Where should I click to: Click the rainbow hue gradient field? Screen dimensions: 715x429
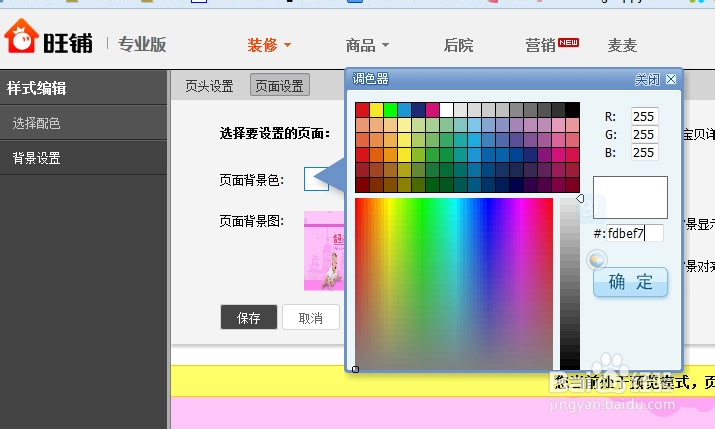click(454, 284)
